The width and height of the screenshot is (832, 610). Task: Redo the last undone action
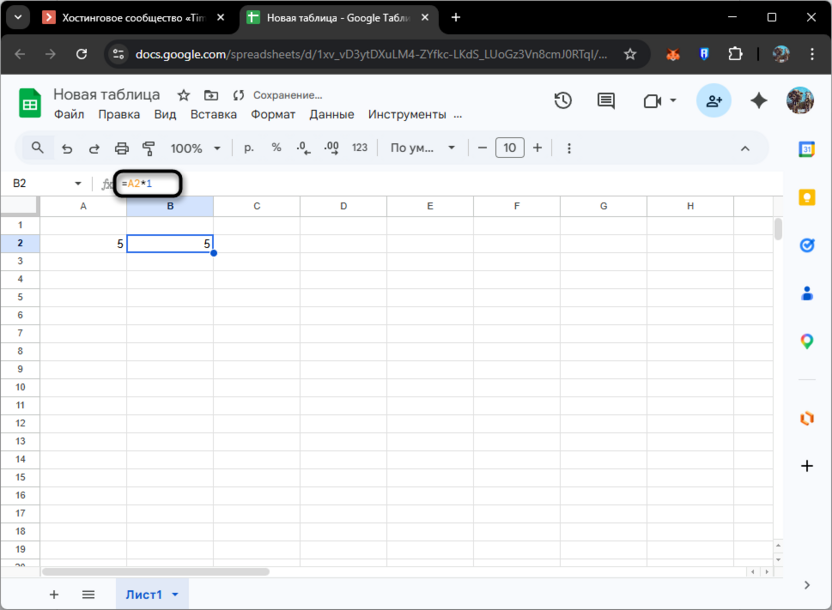(x=94, y=149)
